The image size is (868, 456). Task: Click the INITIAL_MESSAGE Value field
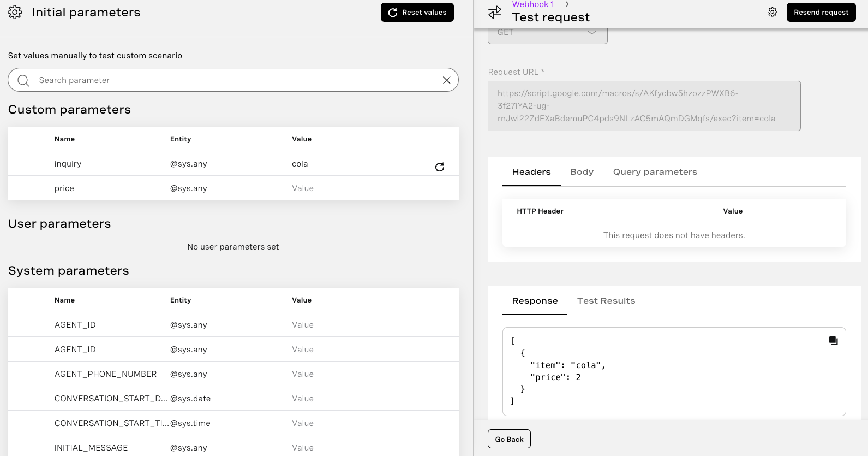[x=303, y=448]
